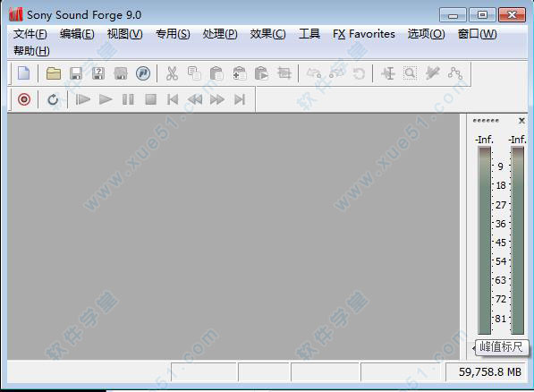Open the 文件(F) menu

pyautogui.click(x=30, y=34)
